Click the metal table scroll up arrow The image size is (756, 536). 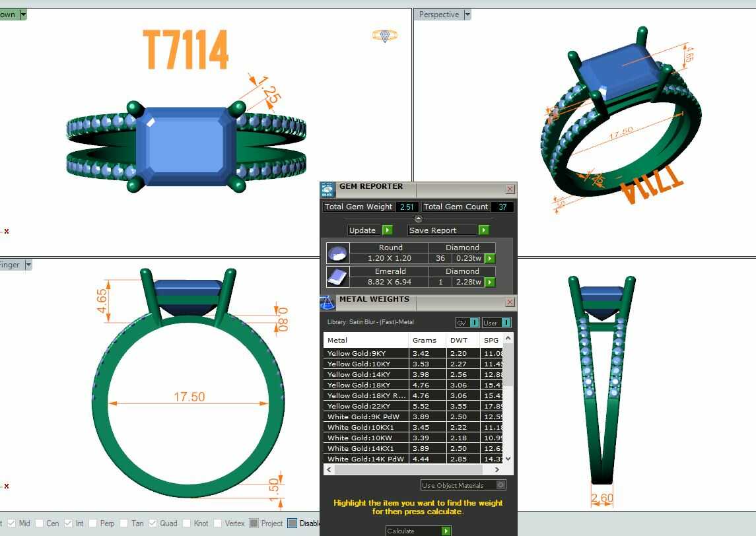[508, 339]
